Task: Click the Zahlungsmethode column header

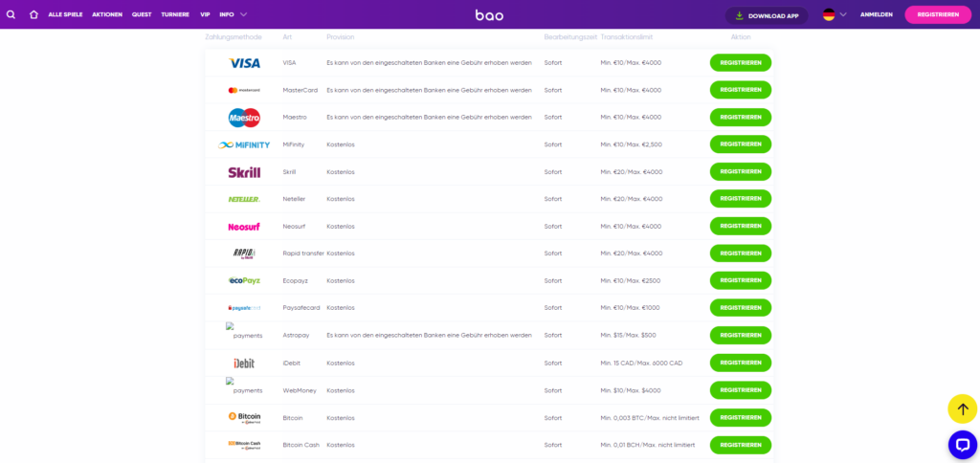Action: pos(234,37)
